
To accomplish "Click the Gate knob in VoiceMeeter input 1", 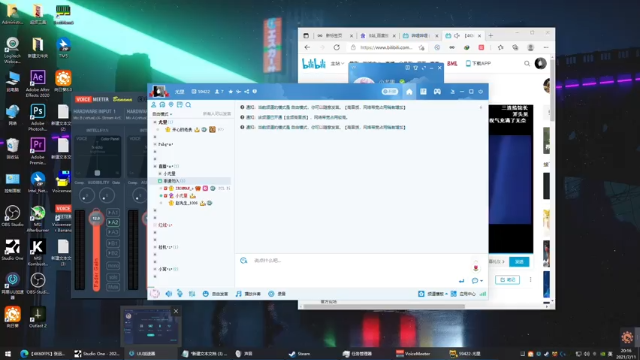I will (107, 196).
